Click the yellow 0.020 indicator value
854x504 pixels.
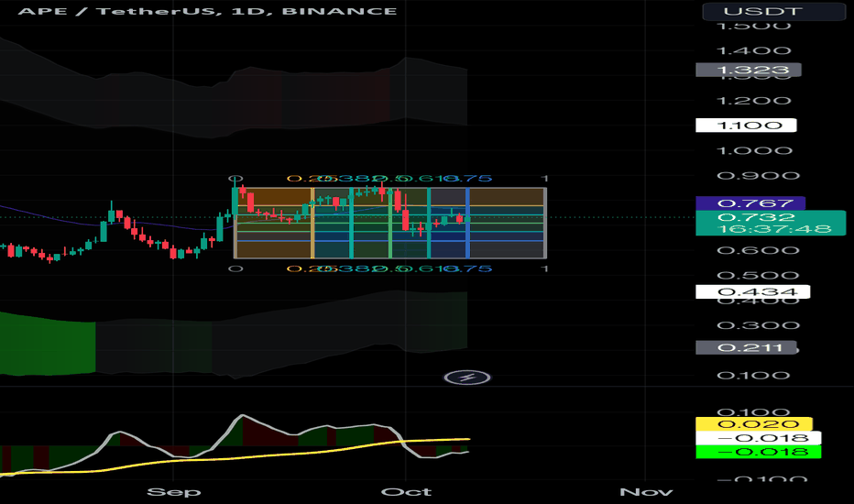[754, 424]
